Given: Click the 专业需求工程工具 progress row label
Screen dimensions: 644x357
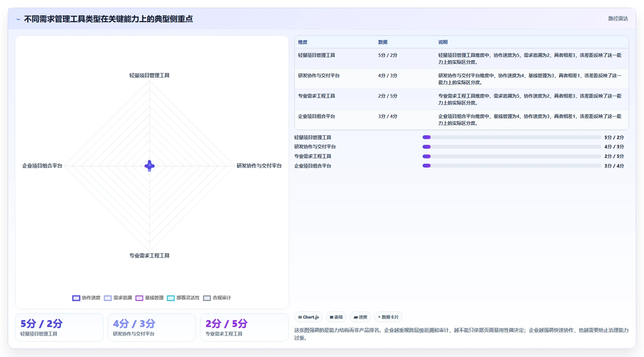Looking at the screenshot, I should coord(313,156).
